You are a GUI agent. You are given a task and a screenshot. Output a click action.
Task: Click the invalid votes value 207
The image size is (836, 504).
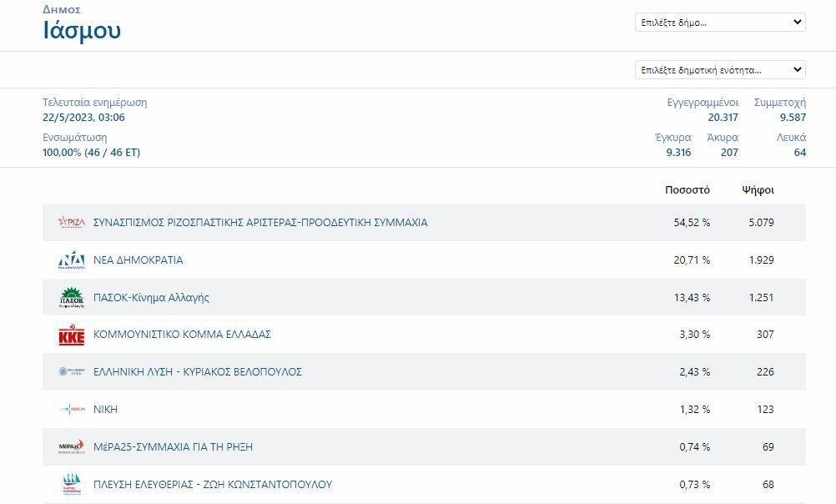pyautogui.click(x=729, y=153)
